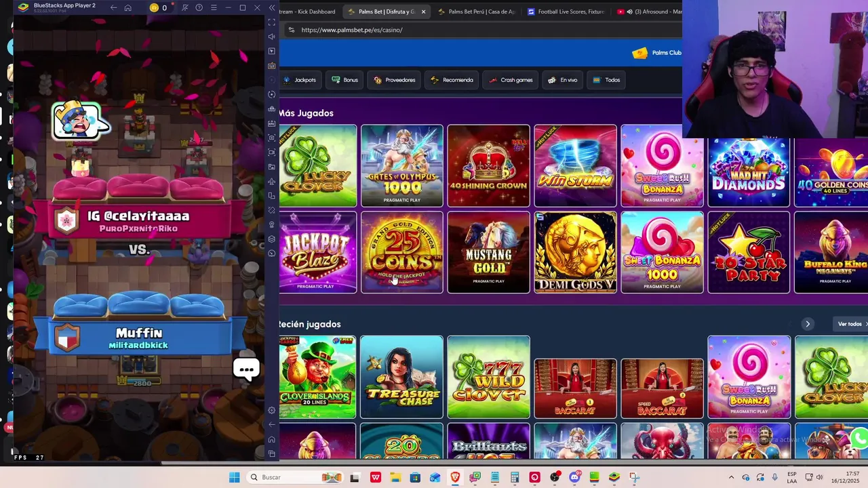The image size is (868, 488).
Task: Open 40 Shining Crown game
Action: point(488,165)
